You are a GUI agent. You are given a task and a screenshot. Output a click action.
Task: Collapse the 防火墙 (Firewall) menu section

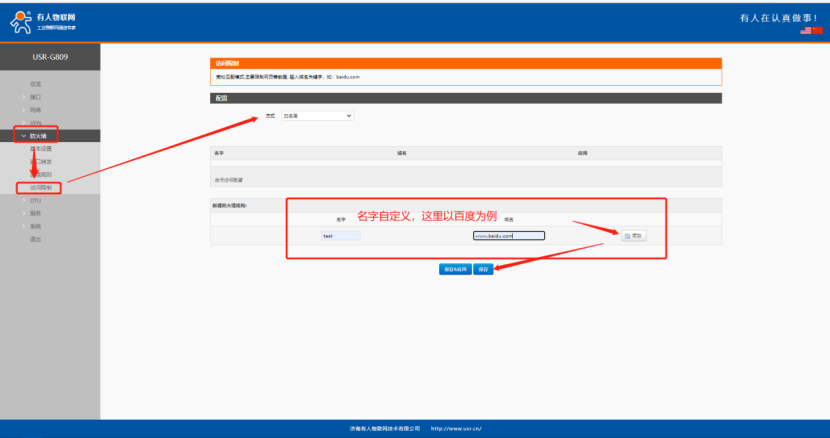[36, 135]
